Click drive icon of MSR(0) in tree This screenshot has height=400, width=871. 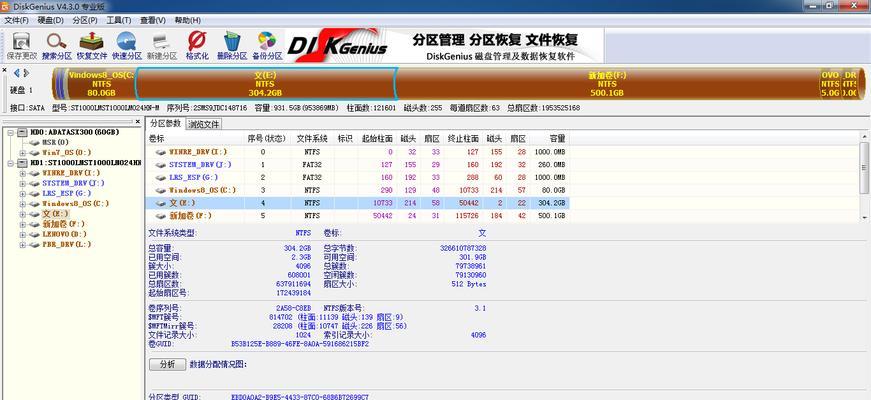pyautogui.click(x=34, y=142)
